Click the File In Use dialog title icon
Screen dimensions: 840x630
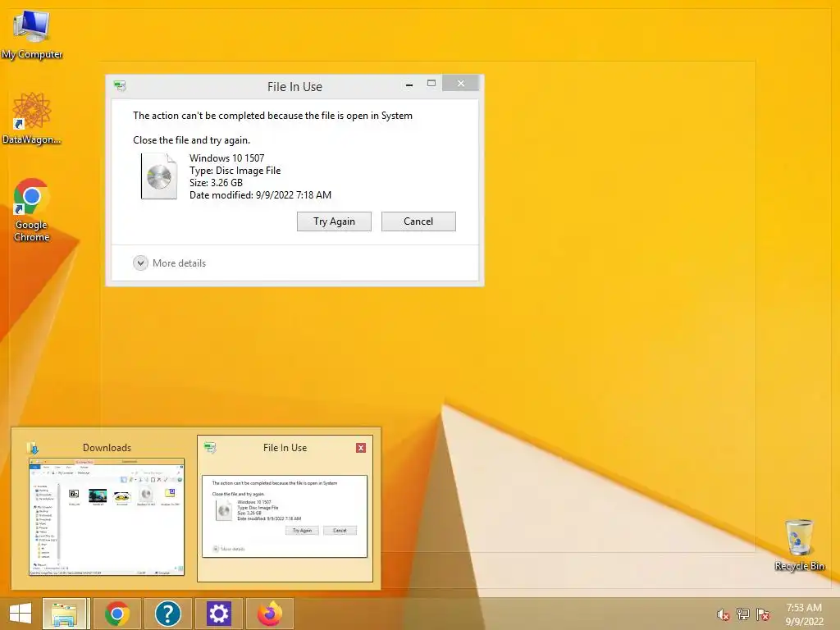[x=120, y=85]
